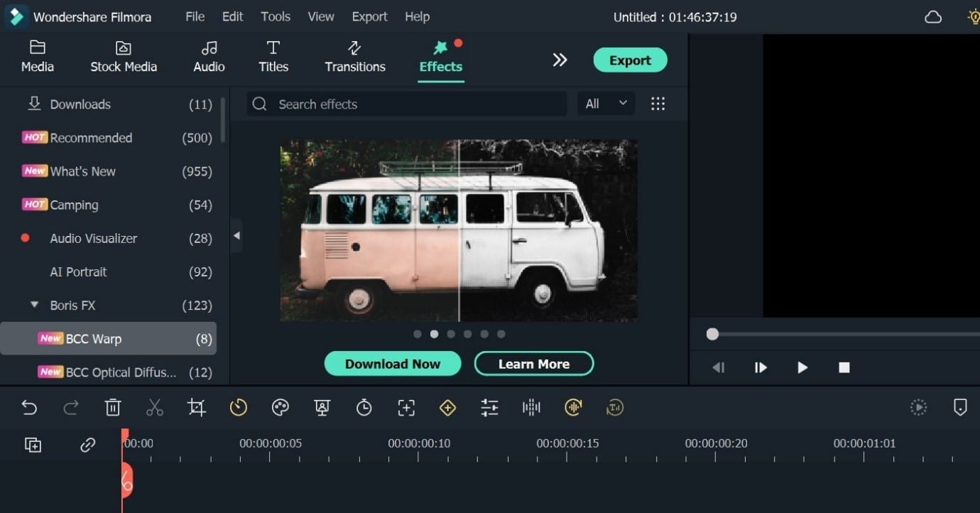Select the Crop tool icon
This screenshot has width=980, height=513.
(196, 407)
